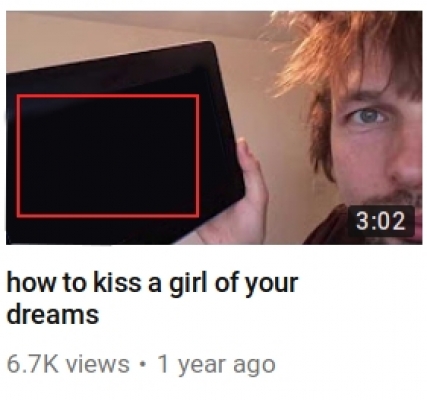
Task: Click the visible blue eye in thumbnail
Action: [368, 116]
